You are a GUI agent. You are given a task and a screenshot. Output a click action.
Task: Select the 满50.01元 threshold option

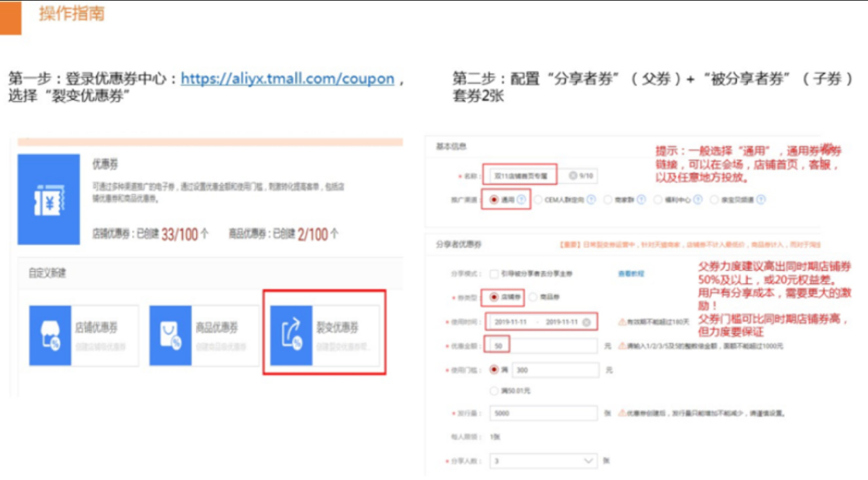pyautogui.click(x=494, y=391)
